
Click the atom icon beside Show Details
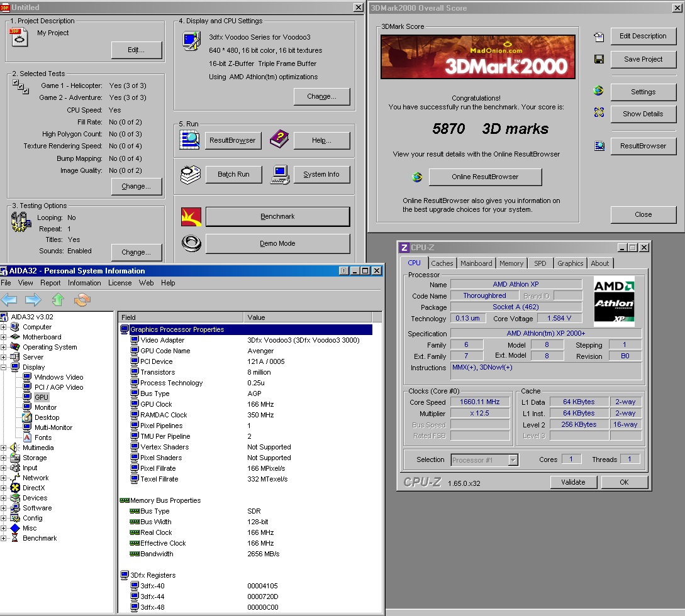tap(599, 113)
